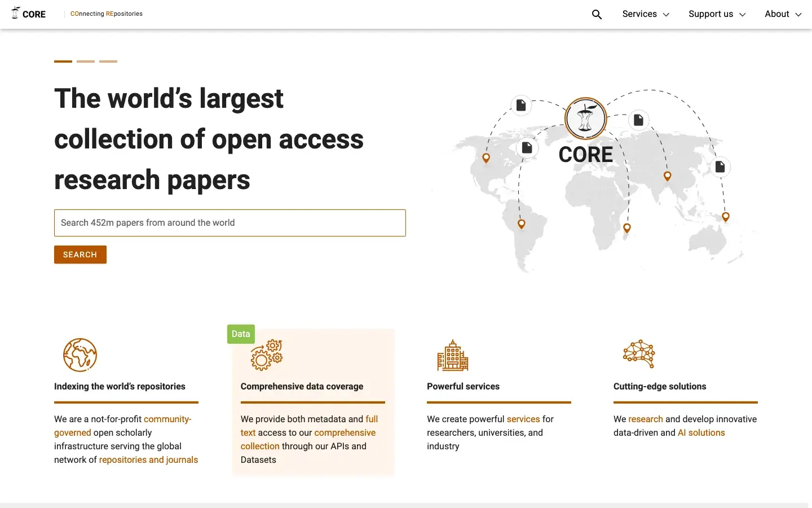Click the map pin near Australia
812x508 pixels.
pyautogui.click(x=726, y=217)
